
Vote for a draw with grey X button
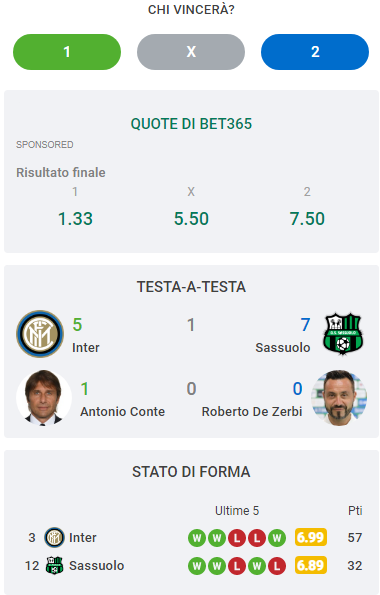[x=191, y=52]
